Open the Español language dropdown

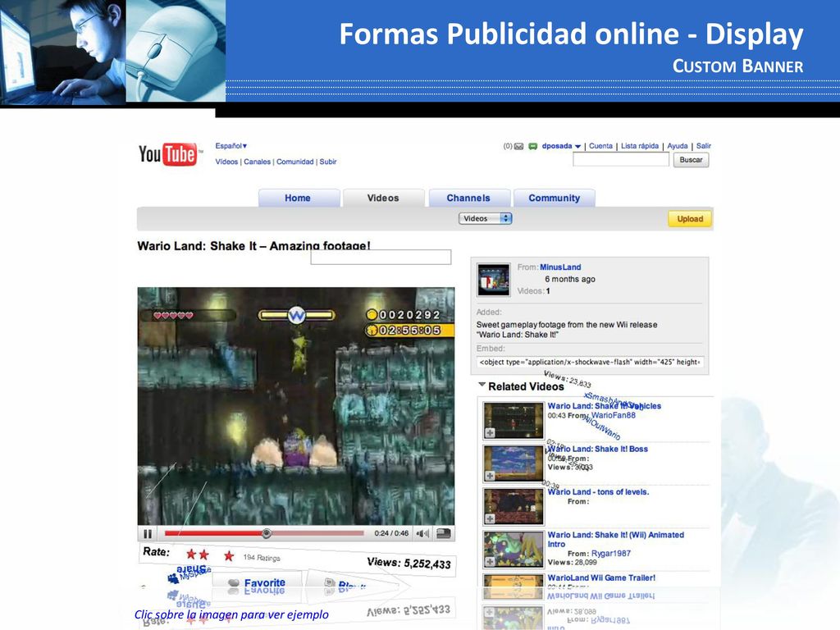coord(231,146)
